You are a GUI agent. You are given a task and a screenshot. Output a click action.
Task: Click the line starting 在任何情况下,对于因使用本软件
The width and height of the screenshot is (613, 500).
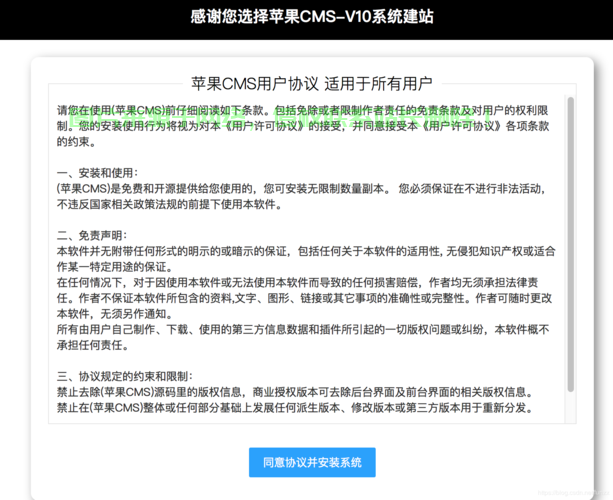tap(298, 283)
